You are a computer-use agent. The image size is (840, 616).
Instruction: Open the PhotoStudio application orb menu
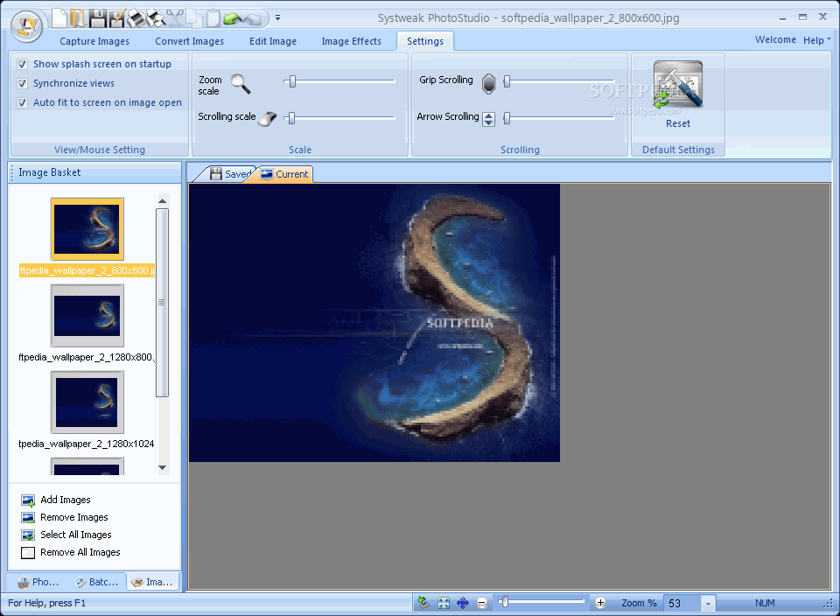[26, 25]
